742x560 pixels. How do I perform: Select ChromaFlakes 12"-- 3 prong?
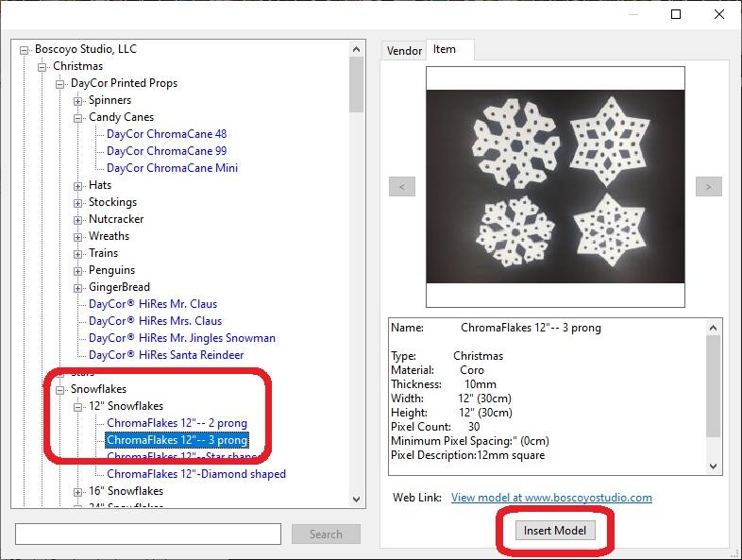pos(177,440)
